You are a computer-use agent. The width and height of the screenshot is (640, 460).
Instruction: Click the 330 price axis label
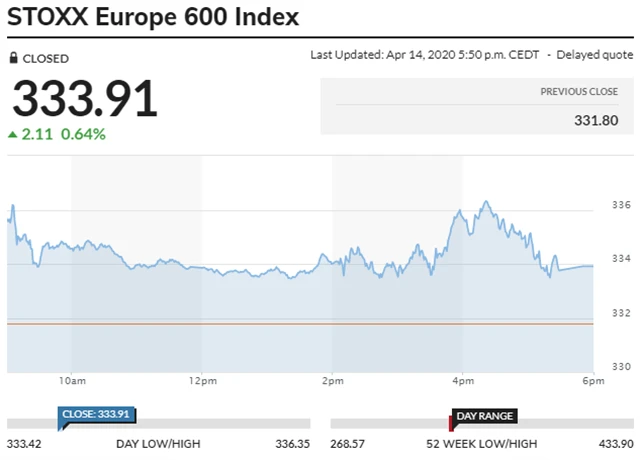click(620, 367)
